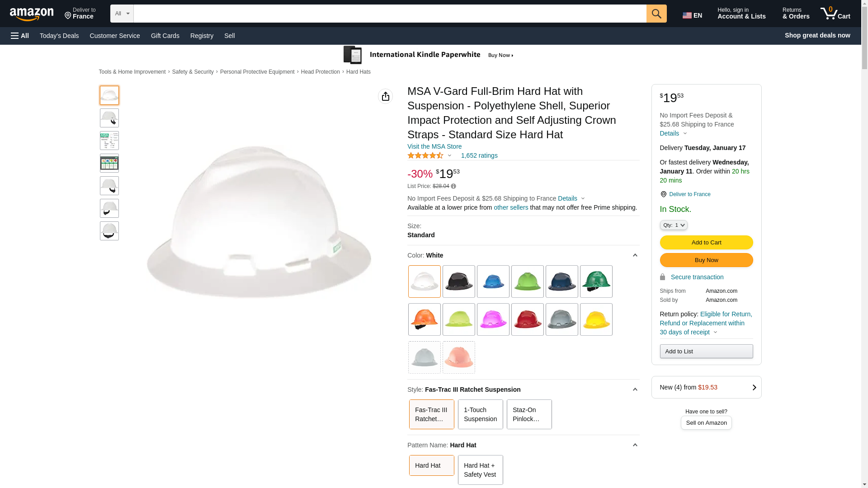Viewport: 868px width, 488px height.
Task: Open the shopping cart
Action: click(x=835, y=14)
